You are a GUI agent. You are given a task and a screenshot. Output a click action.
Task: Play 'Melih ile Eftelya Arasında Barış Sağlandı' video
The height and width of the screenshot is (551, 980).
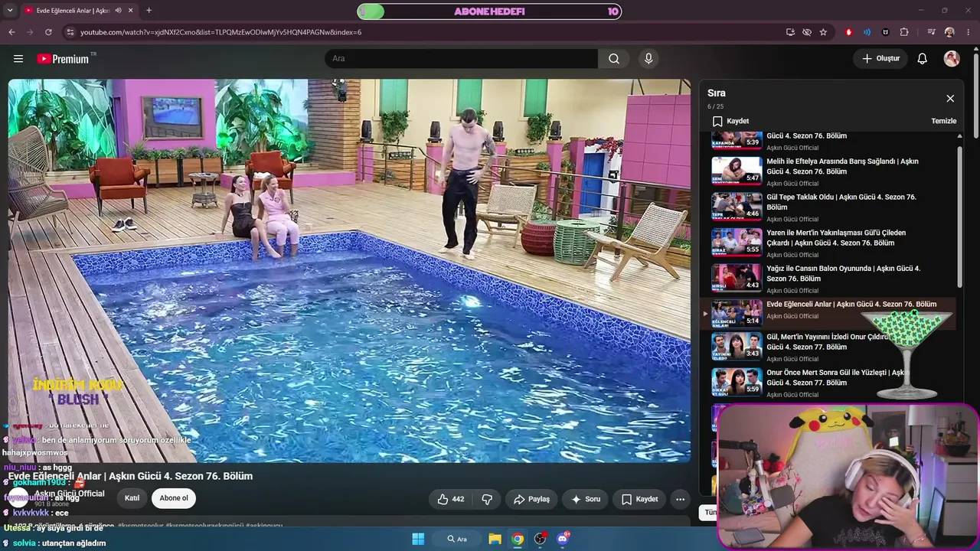(x=842, y=166)
